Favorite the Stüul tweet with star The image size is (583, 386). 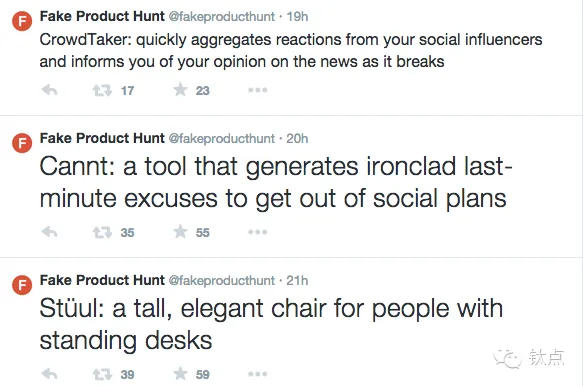(180, 373)
